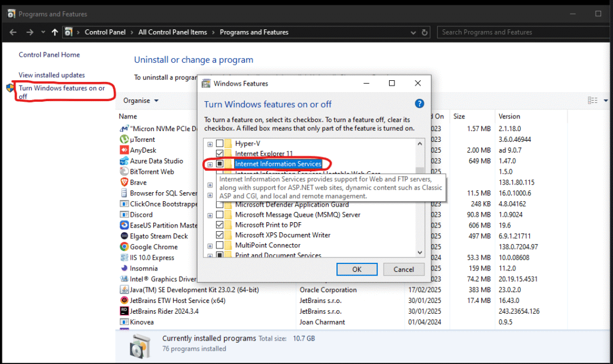Click the All Control Panel Items breadcrumb

[172, 32]
